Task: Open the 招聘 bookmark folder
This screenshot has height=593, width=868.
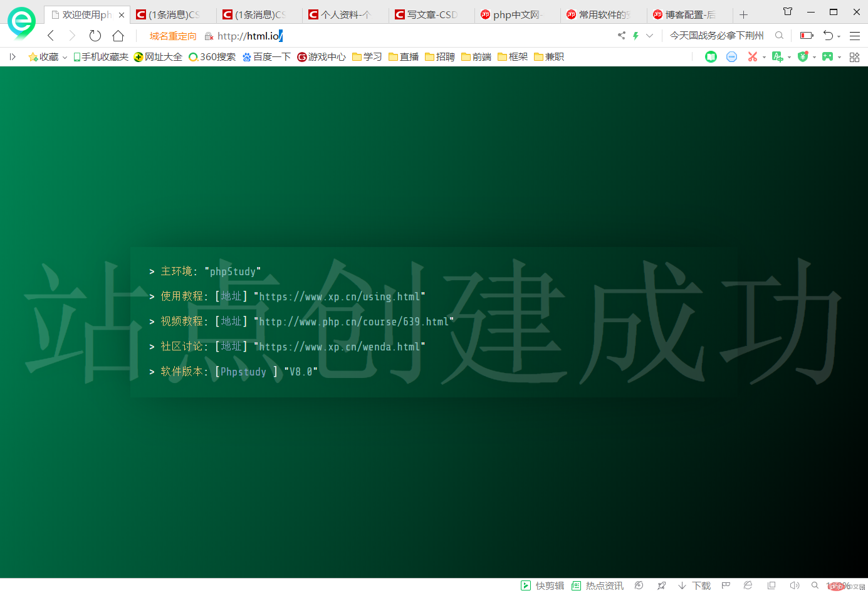Action: pos(440,57)
